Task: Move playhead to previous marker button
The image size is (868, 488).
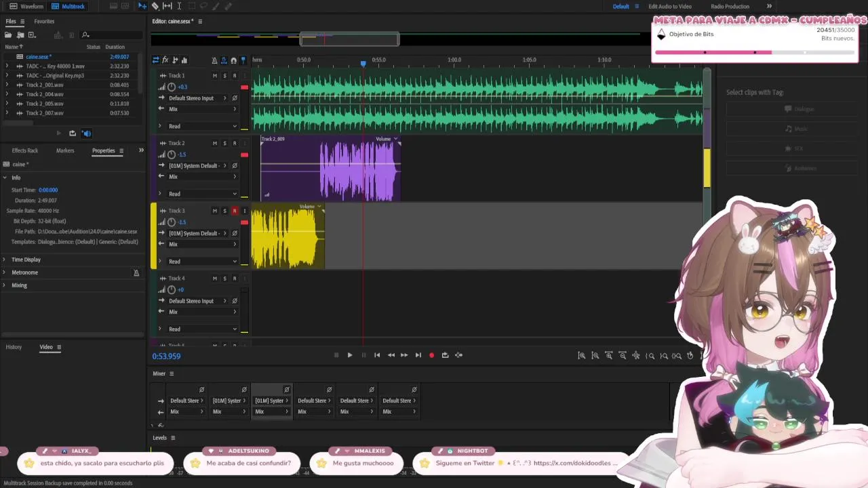Action: [377, 355]
